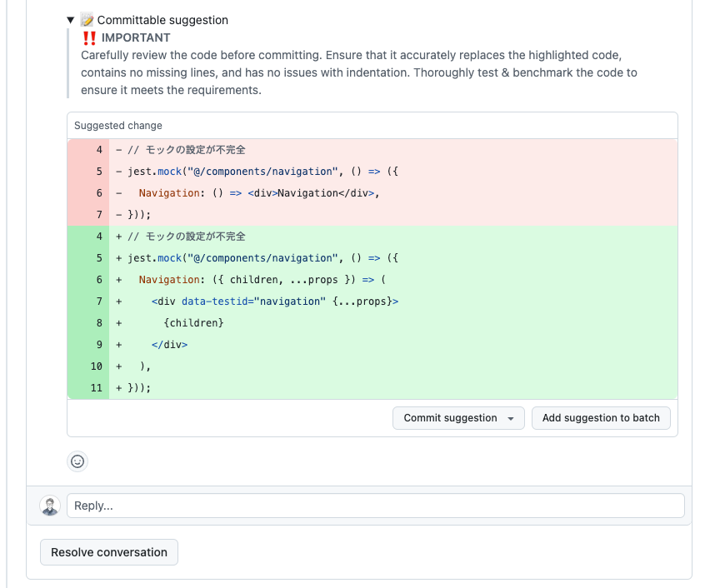Open the emoji reaction picker
The height and width of the screenshot is (588, 715).
point(77,461)
